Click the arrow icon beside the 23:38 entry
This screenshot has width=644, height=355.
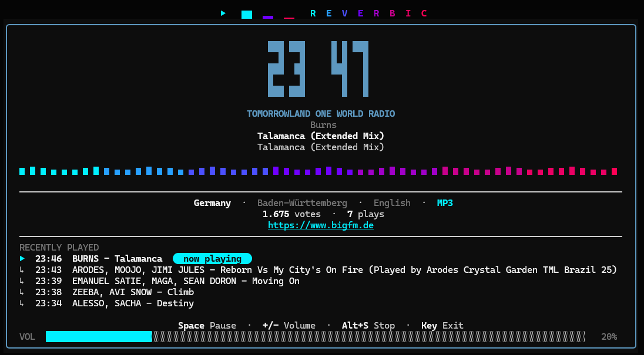coord(22,292)
